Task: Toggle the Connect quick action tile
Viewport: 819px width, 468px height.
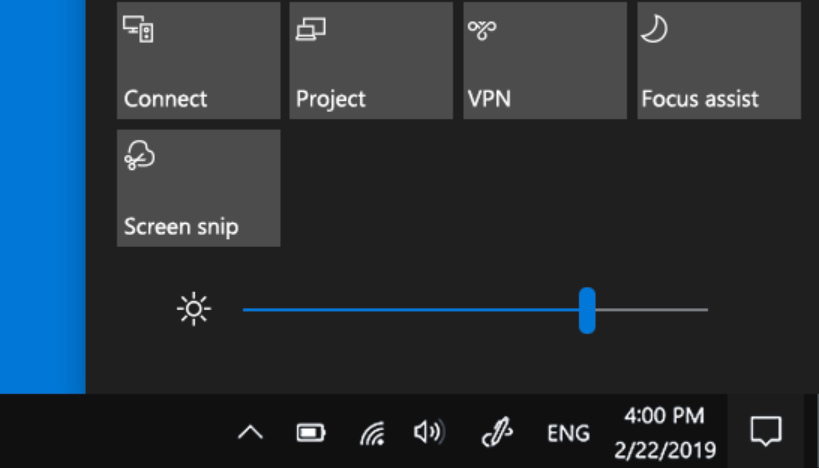Action: click(198, 61)
